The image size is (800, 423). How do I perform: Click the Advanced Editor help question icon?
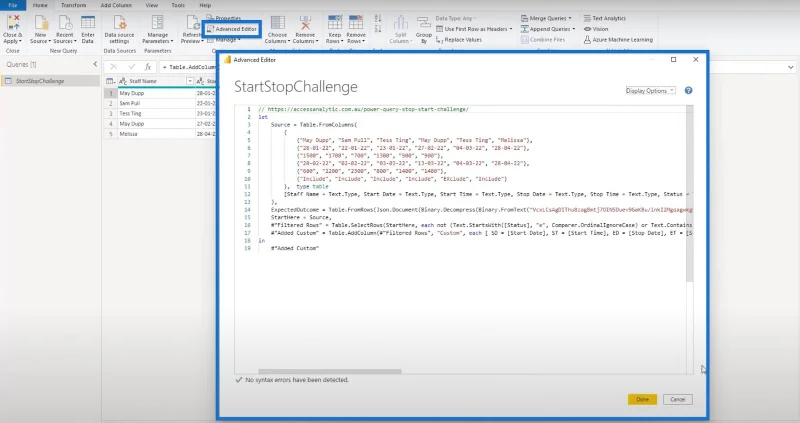tap(688, 90)
